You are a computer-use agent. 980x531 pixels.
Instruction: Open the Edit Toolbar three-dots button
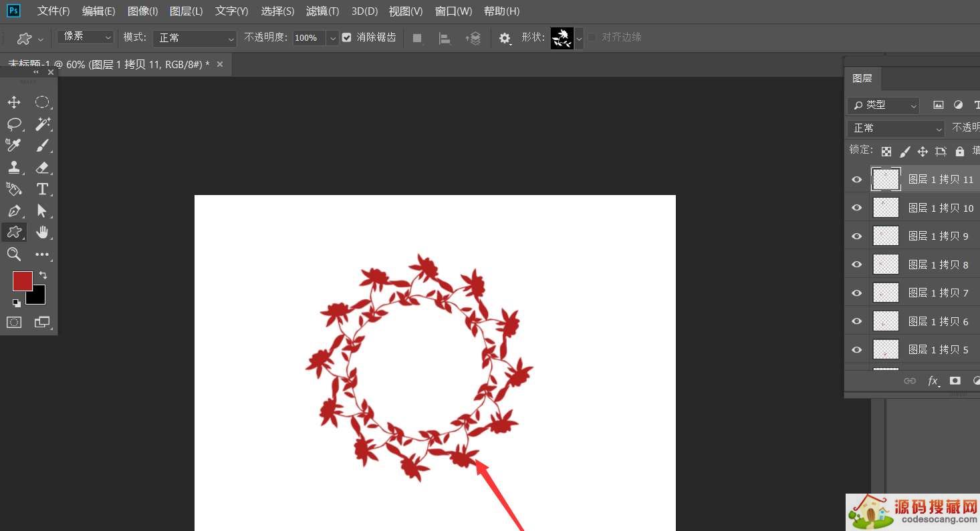pos(42,254)
